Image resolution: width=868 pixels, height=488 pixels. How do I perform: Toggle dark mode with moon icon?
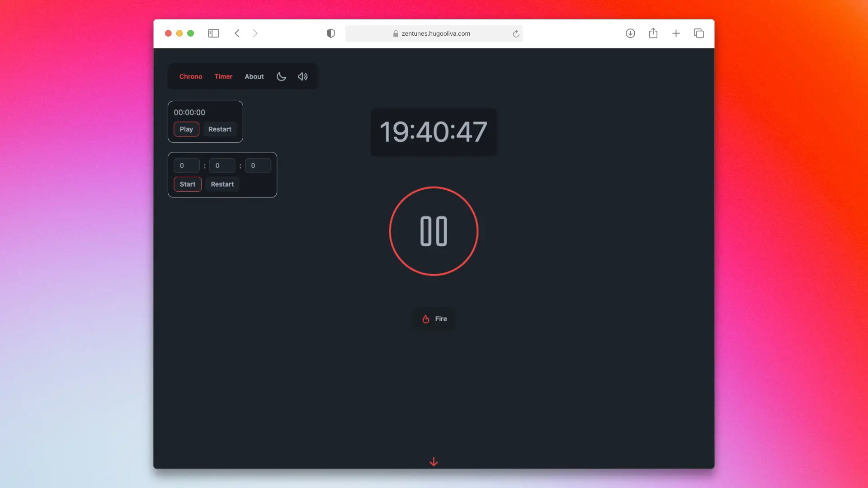coord(281,77)
